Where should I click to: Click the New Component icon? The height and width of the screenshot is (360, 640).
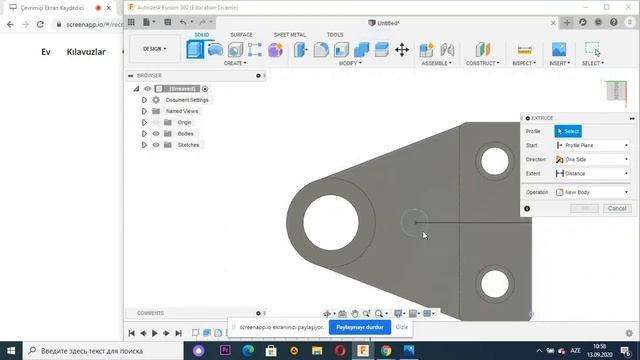coord(427,50)
